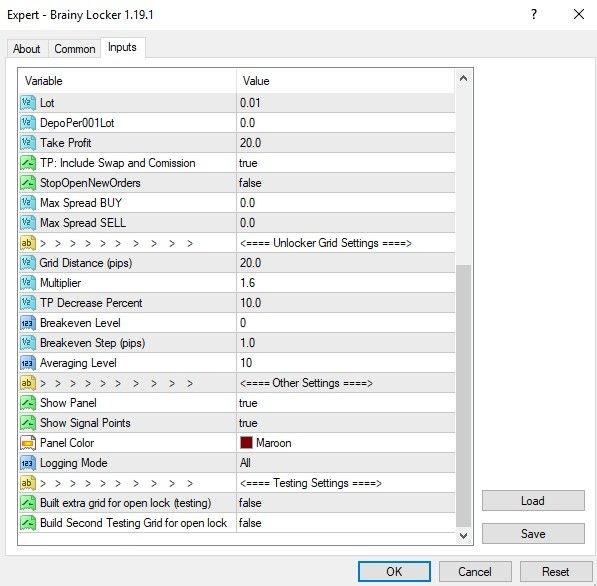Viewport: 597px width, 586px height.
Task: Click the color-type icon for Panel Color
Action: (x=28, y=443)
